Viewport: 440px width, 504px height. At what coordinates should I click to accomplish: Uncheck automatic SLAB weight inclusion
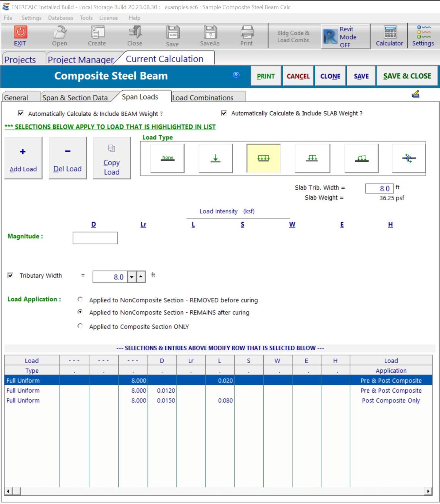coord(224,113)
